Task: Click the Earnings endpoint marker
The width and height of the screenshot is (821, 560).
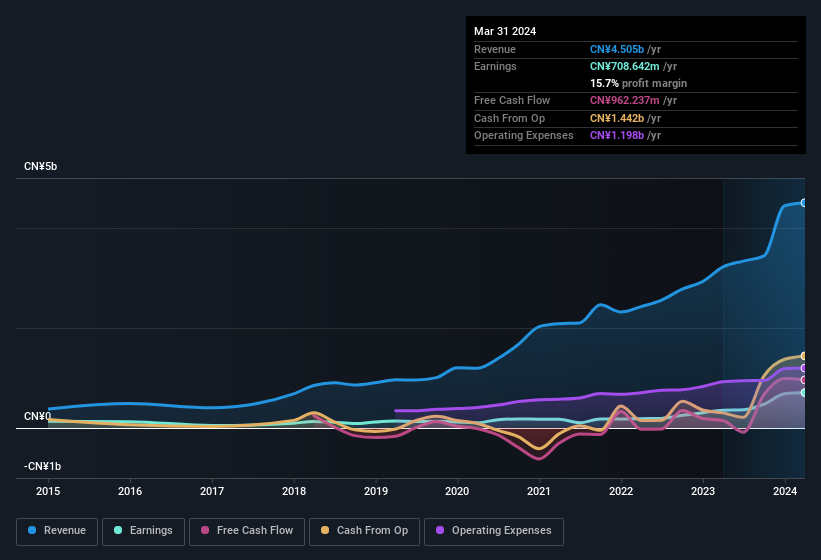Action: click(x=804, y=393)
